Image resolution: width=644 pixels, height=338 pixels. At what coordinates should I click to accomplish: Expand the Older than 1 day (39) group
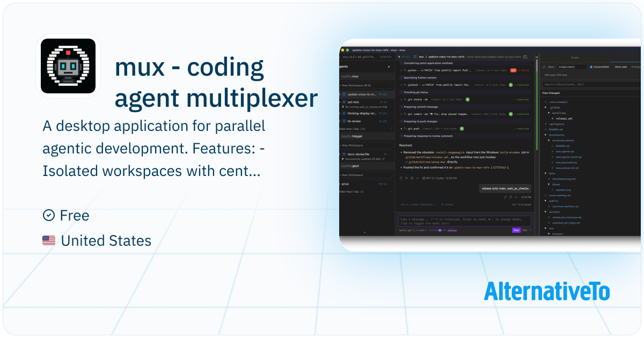pyautogui.click(x=365, y=129)
